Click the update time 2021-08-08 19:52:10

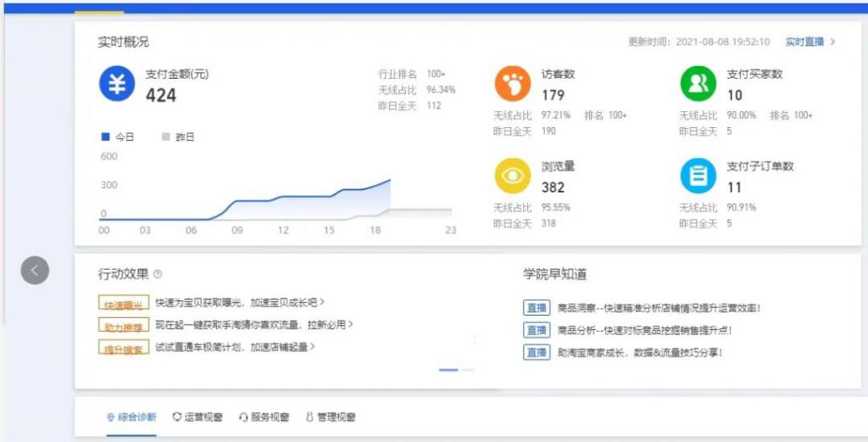tap(723, 42)
